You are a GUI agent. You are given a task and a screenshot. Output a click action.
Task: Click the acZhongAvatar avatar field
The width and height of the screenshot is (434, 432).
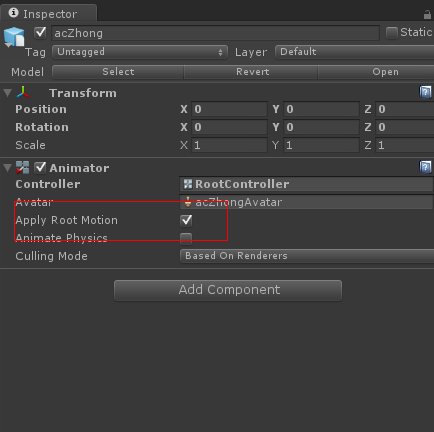coord(307,202)
